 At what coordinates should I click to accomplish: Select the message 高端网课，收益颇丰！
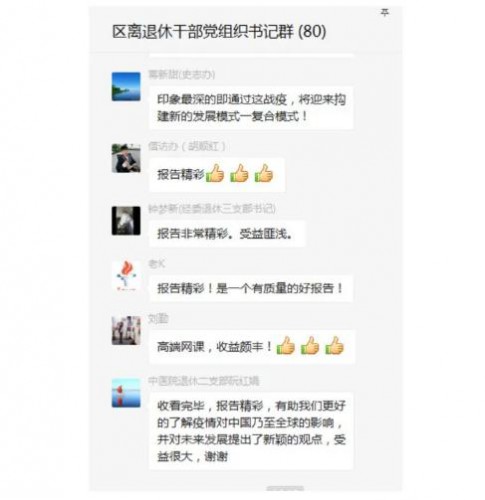pos(252,346)
